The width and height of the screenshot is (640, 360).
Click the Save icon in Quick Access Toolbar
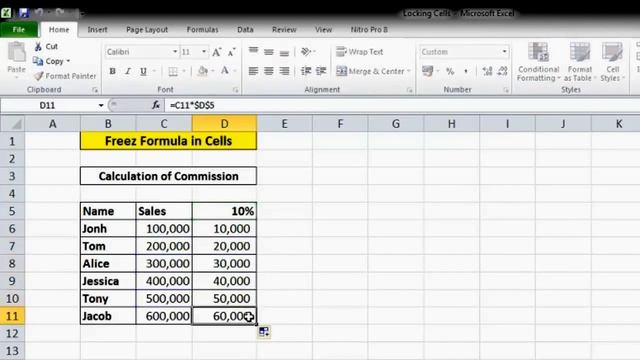(x=24, y=13)
